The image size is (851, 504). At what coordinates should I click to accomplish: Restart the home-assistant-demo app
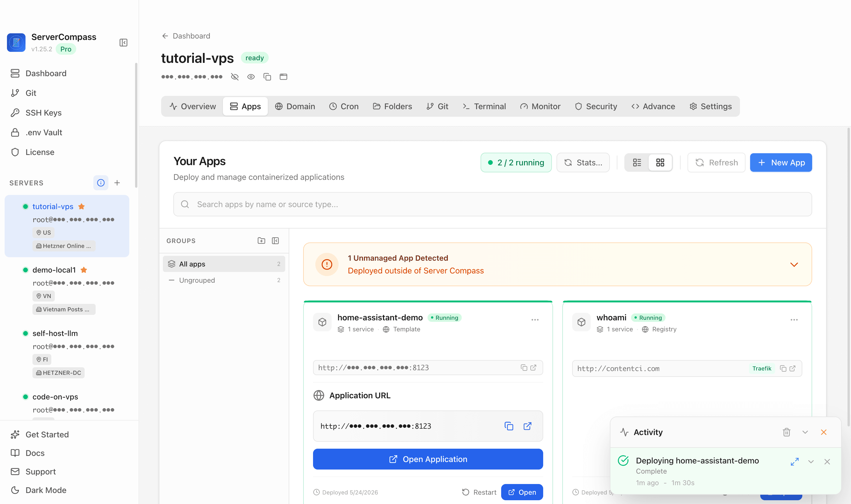click(479, 492)
